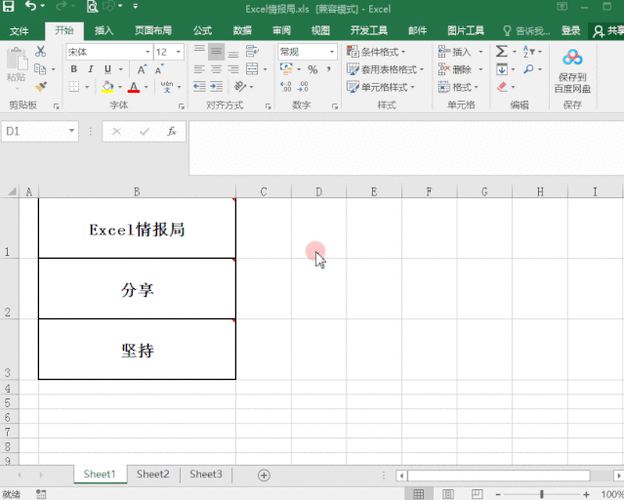Switch to the 公式 tab
The height and width of the screenshot is (500, 624).
(203, 31)
